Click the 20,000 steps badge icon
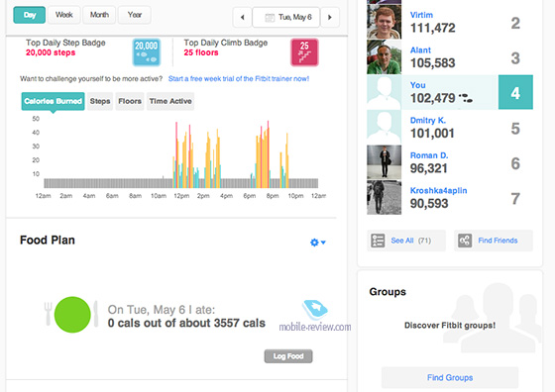 pos(147,52)
